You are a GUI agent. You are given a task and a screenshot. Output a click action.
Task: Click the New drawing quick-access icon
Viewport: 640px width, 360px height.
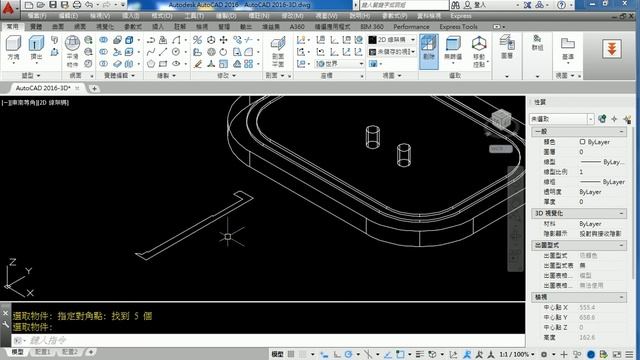[x=29, y=5]
